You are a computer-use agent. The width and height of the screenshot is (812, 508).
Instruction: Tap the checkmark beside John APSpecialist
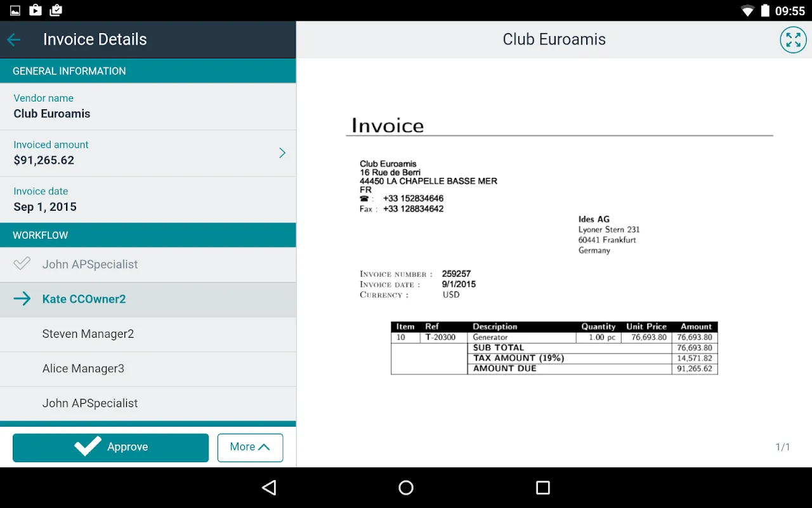click(22, 264)
